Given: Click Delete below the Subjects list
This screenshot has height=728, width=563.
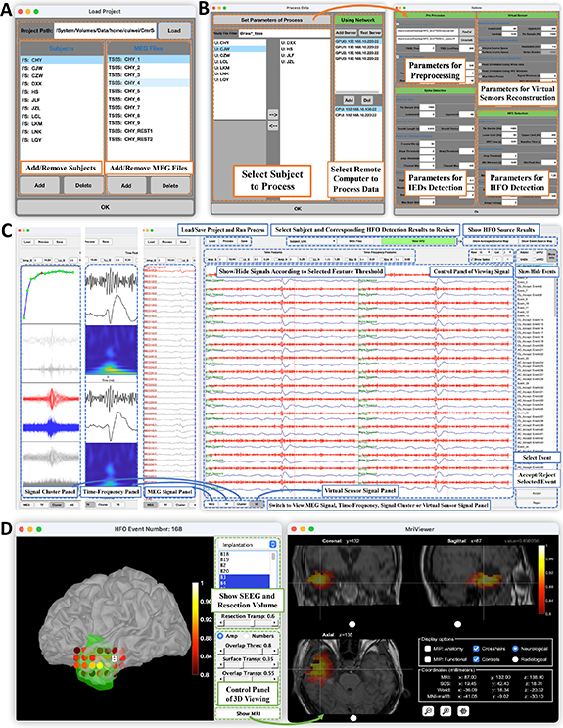Looking at the screenshot, I should click(x=83, y=185).
